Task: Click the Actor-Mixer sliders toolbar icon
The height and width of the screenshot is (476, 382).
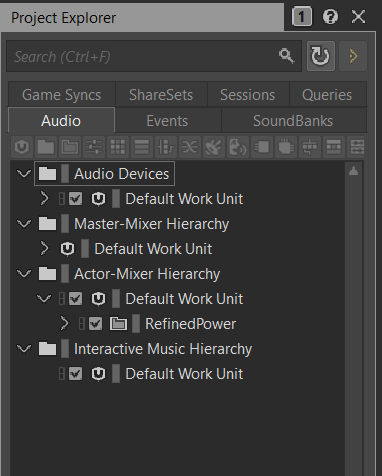Action: (94, 147)
